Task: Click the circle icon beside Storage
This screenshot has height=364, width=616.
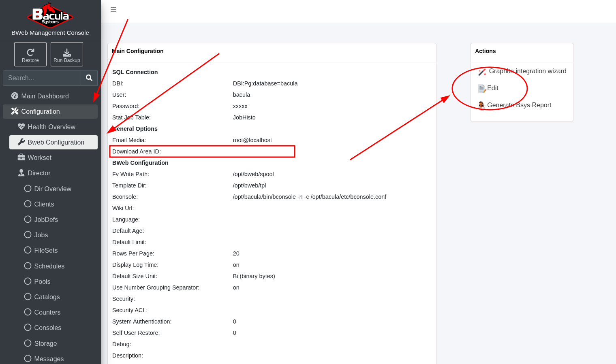Action: click(x=28, y=343)
